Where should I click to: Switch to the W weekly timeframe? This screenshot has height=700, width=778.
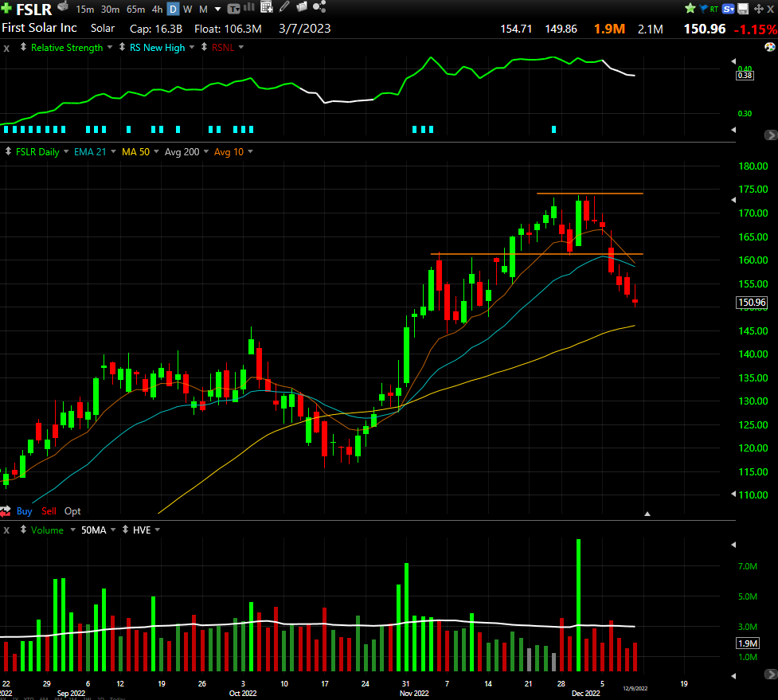pos(188,9)
